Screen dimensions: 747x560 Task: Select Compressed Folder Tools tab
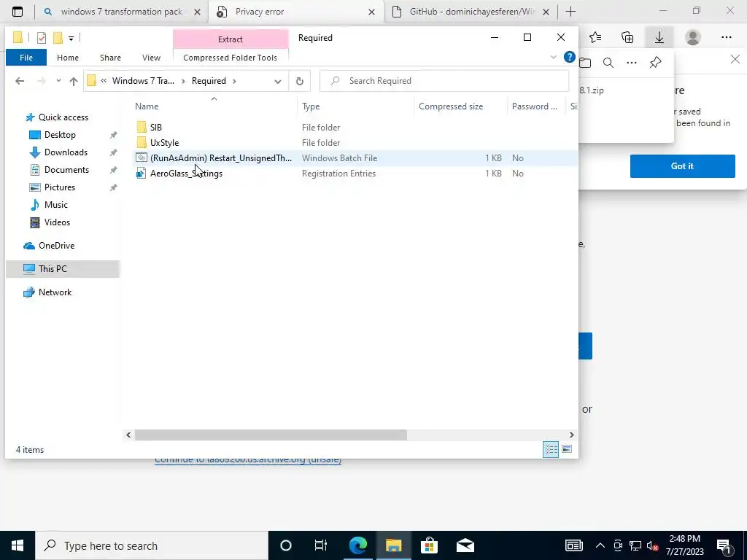(230, 58)
